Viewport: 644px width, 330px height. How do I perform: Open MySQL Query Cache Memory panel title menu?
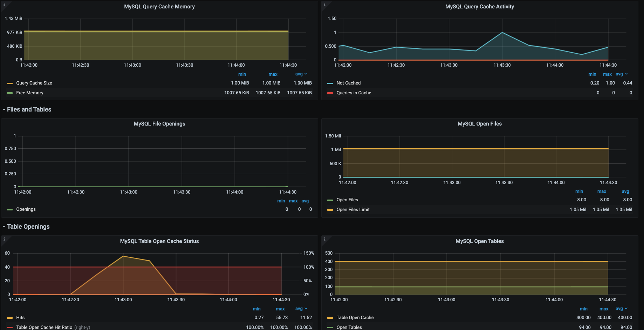click(159, 7)
